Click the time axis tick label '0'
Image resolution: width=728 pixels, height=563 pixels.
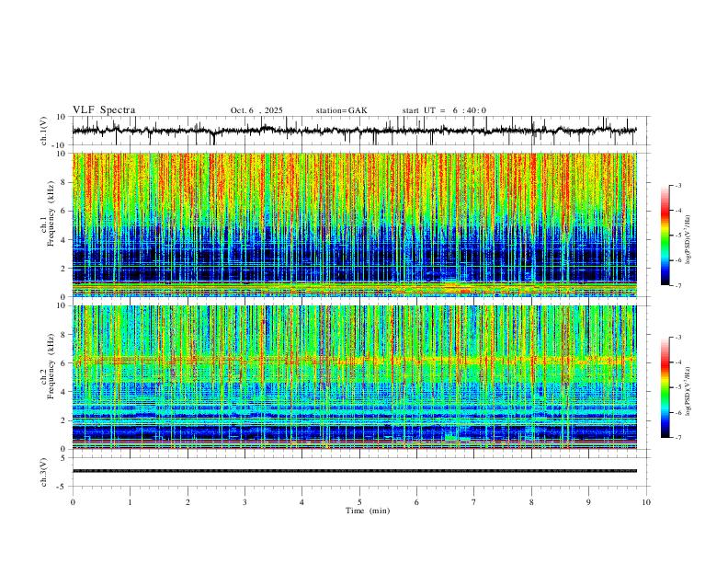[73, 502]
